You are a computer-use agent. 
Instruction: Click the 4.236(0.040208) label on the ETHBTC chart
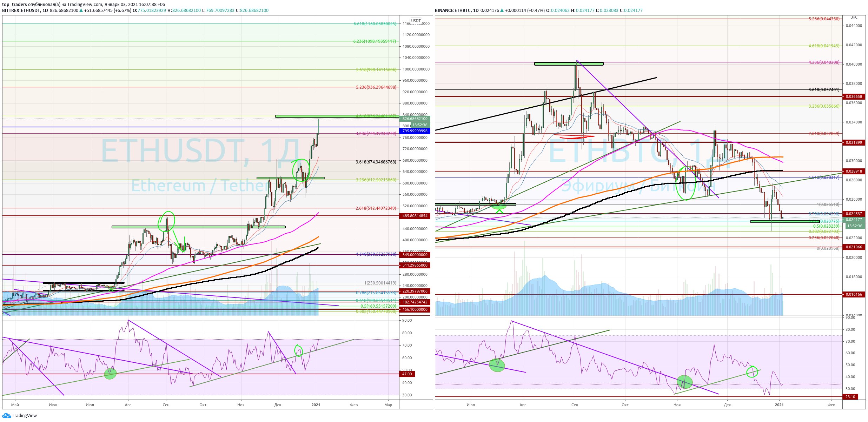tap(824, 62)
